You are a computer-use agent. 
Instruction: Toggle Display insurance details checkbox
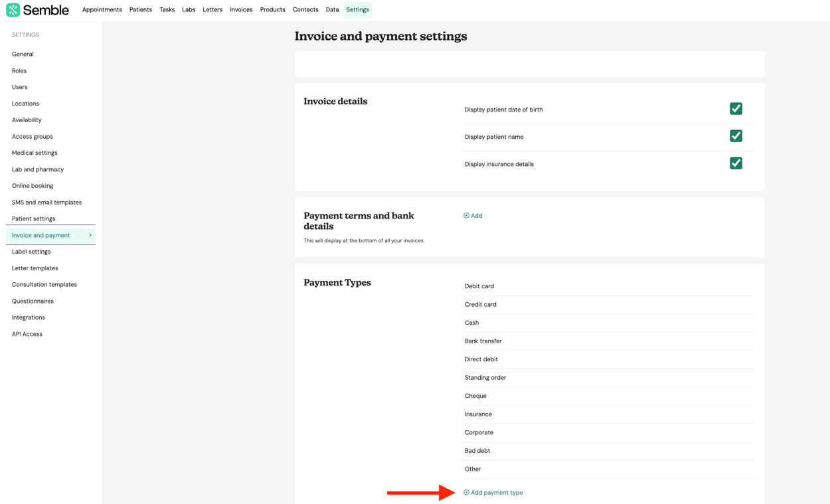[736, 163]
